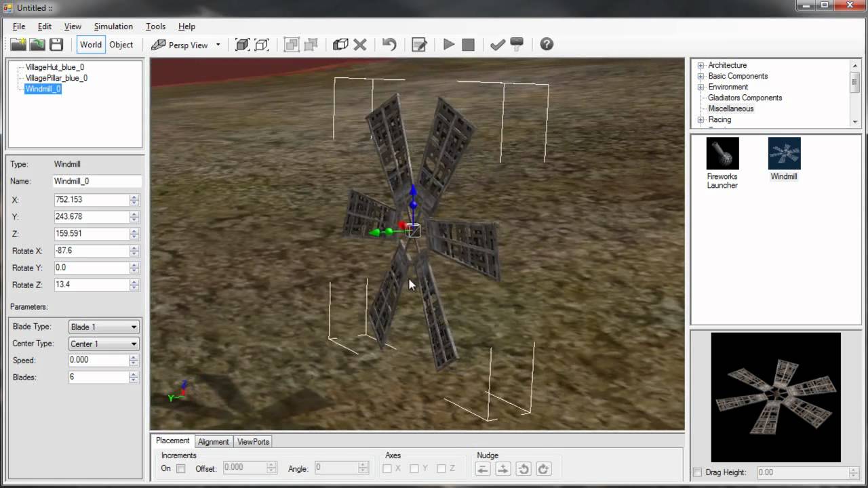The width and height of the screenshot is (868, 488).
Task: Click the hammer build icon
Action: coord(517,45)
